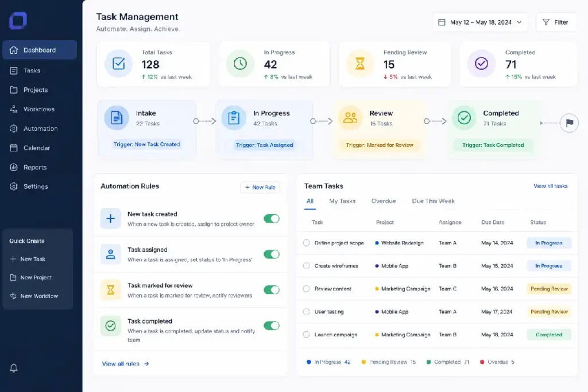
Task: Click the Completed stage check icon
Action: point(464,118)
